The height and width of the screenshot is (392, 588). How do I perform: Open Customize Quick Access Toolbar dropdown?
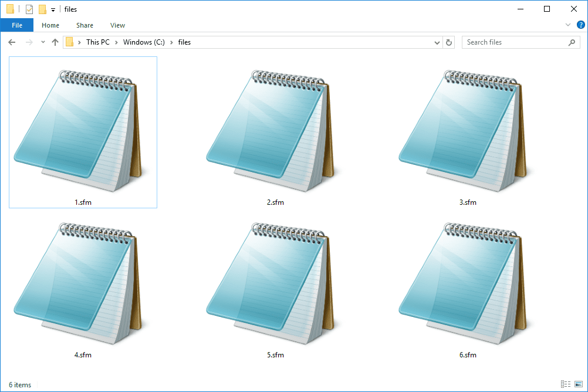53,10
